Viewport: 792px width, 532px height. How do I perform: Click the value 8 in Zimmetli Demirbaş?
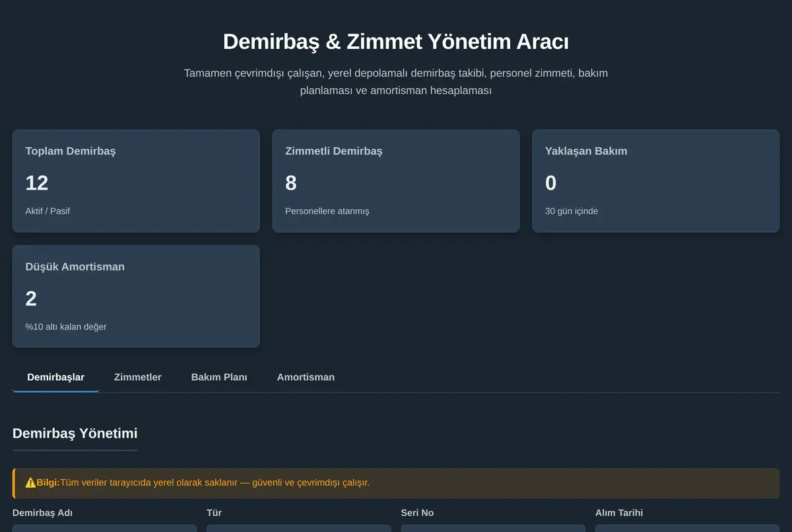click(x=291, y=183)
